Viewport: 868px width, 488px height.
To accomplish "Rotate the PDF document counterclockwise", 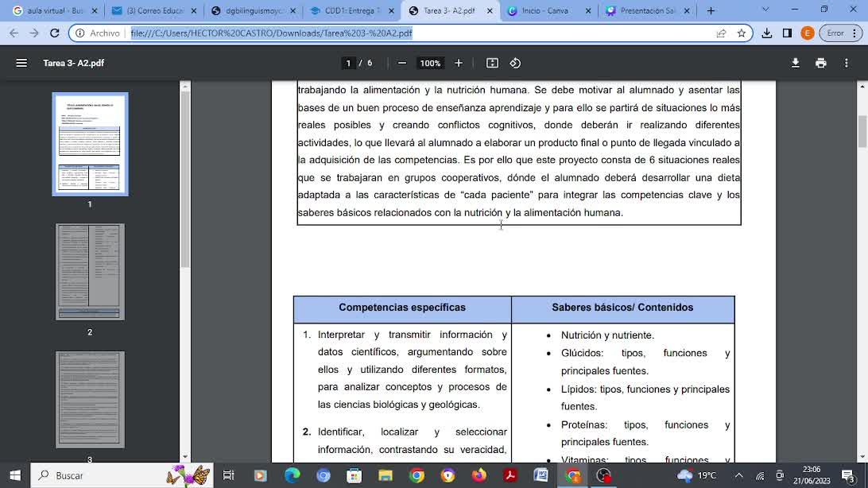I will tap(515, 63).
